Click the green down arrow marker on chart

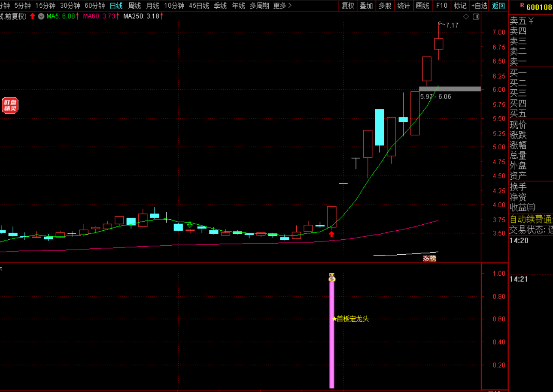coord(189,224)
